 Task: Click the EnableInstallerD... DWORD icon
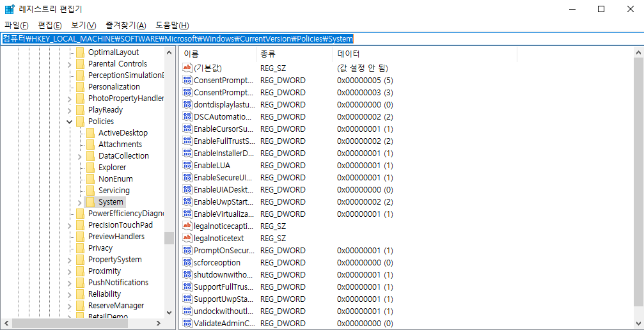187,153
